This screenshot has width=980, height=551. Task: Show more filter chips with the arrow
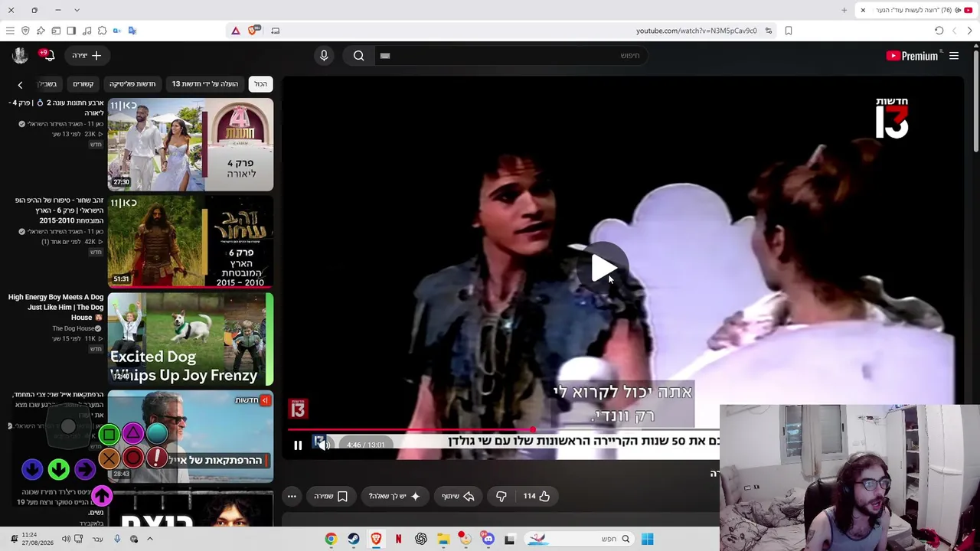click(x=20, y=84)
